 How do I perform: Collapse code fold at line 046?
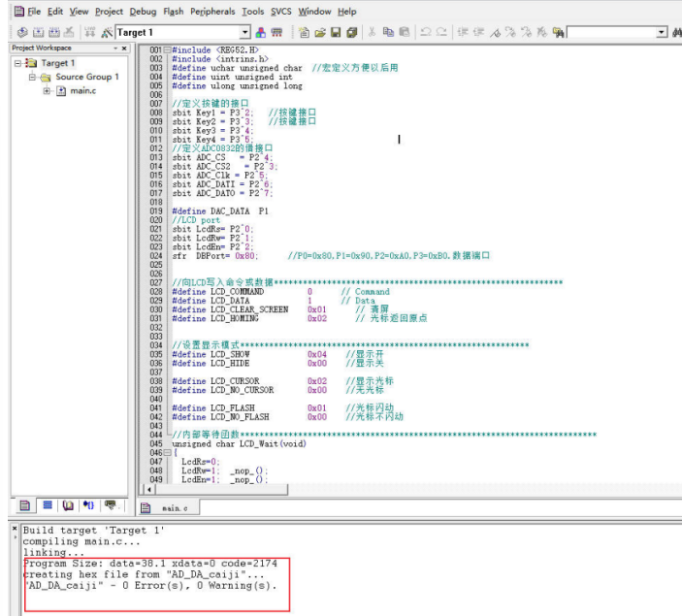pos(167,452)
